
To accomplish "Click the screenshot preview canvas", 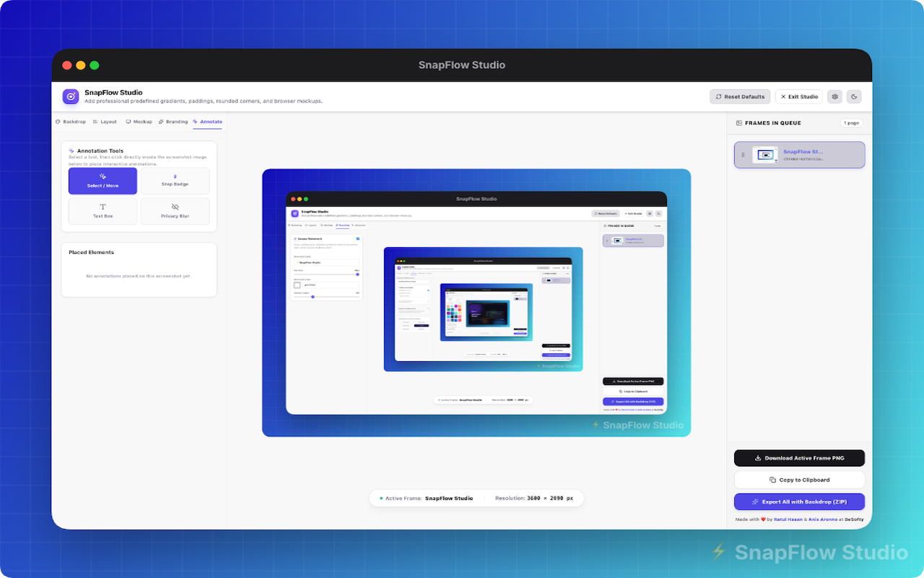I will tap(476, 303).
